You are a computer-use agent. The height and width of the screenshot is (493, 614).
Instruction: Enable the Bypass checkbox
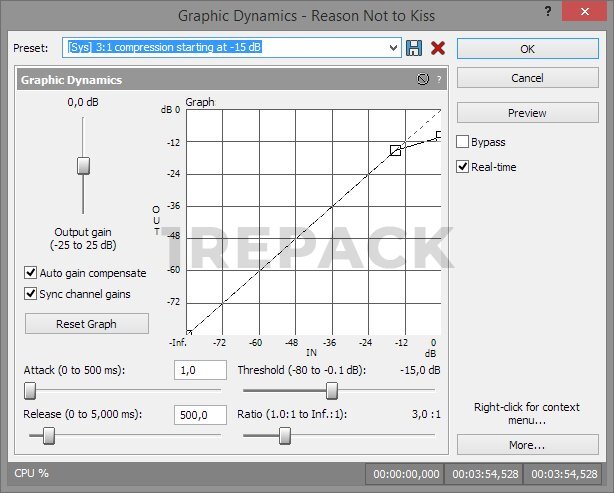(463, 142)
